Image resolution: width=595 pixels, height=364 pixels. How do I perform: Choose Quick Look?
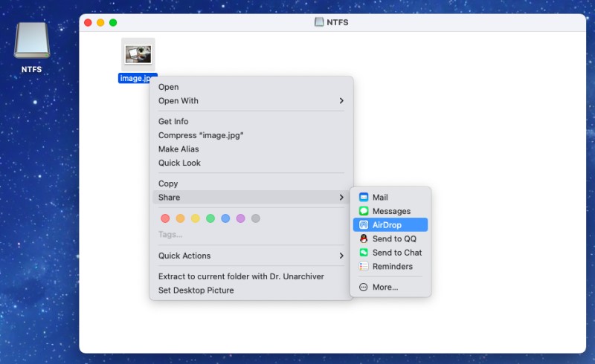(251, 163)
